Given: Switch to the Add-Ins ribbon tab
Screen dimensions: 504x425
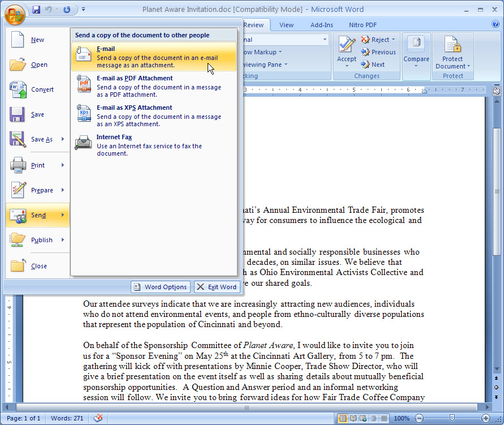Looking at the screenshot, I should coord(322,25).
